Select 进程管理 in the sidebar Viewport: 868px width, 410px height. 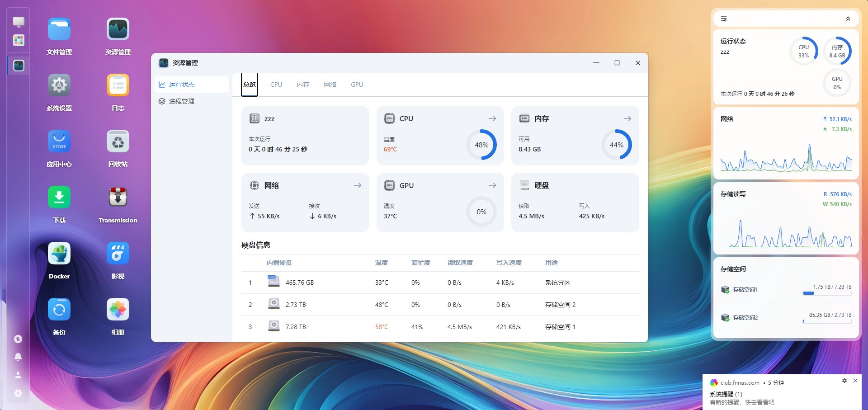coord(182,101)
